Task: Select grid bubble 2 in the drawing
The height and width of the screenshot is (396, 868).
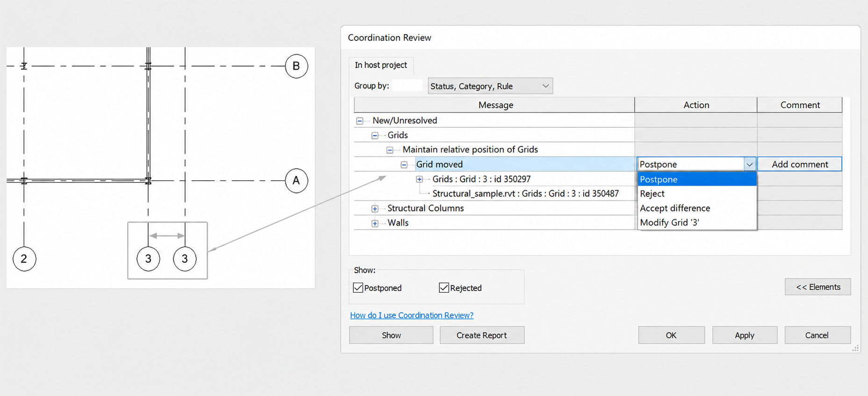Action: click(x=24, y=259)
